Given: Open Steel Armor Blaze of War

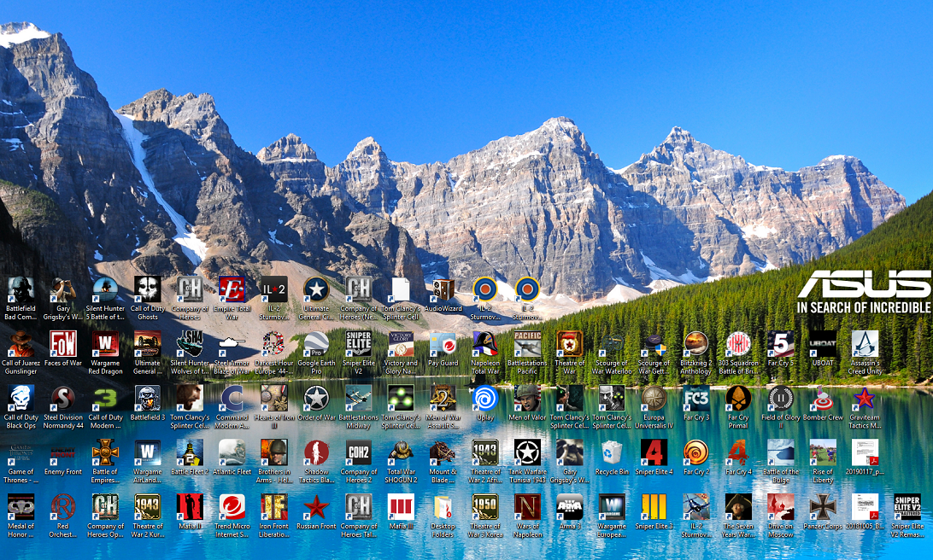Looking at the screenshot, I should pos(232,344).
